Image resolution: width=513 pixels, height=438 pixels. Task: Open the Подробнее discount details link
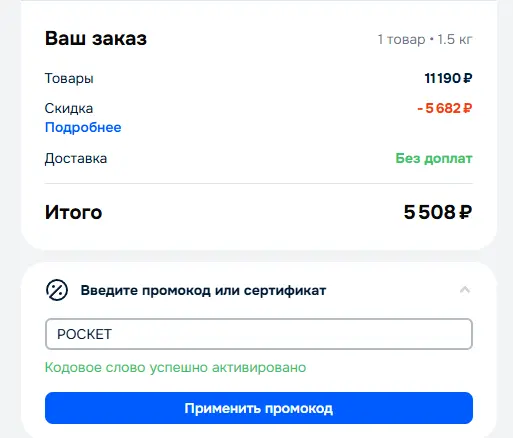(83, 127)
